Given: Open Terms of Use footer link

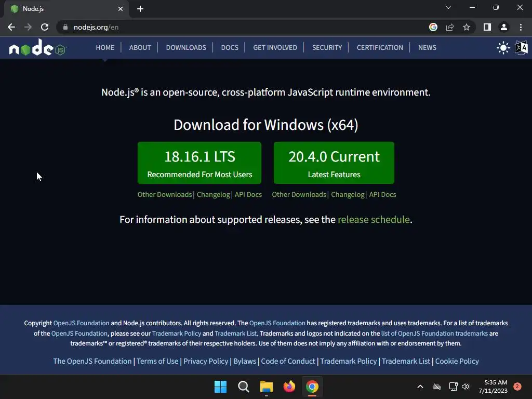Looking at the screenshot, I should (157, 361).
